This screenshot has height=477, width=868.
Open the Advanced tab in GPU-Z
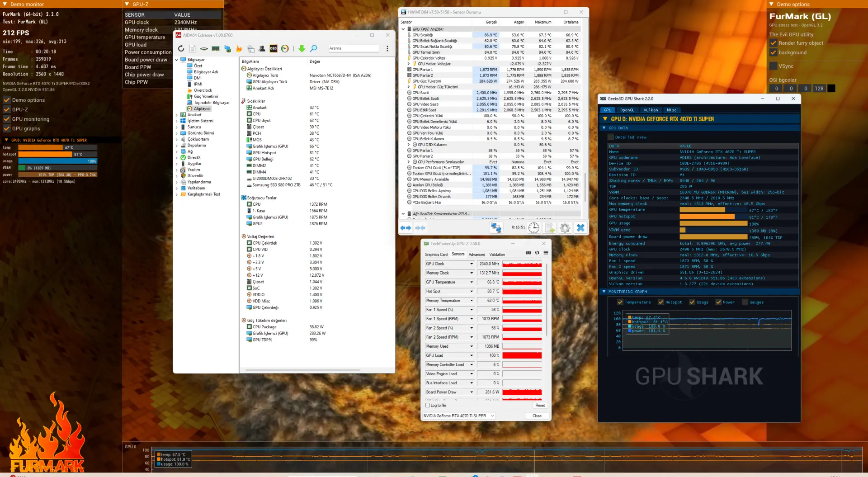[x=476, y=255]
